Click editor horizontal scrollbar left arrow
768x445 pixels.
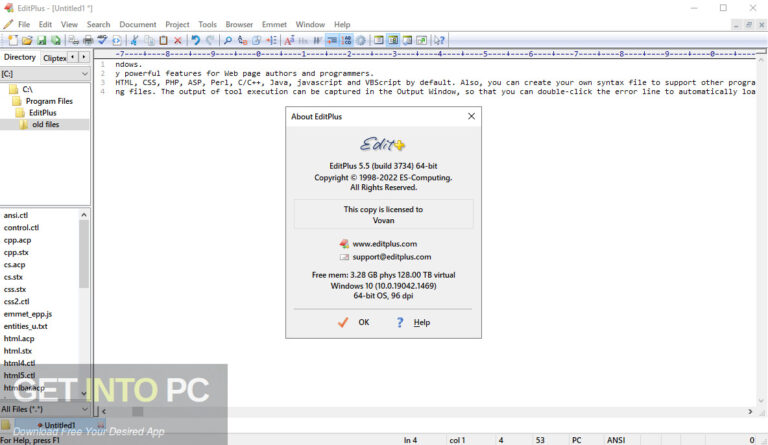tap(104, 412)
